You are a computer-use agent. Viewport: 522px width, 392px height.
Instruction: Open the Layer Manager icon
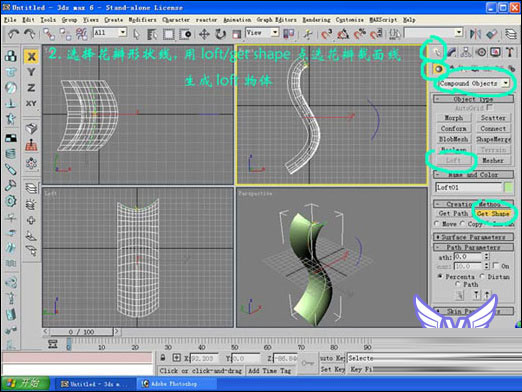(510, 34)
